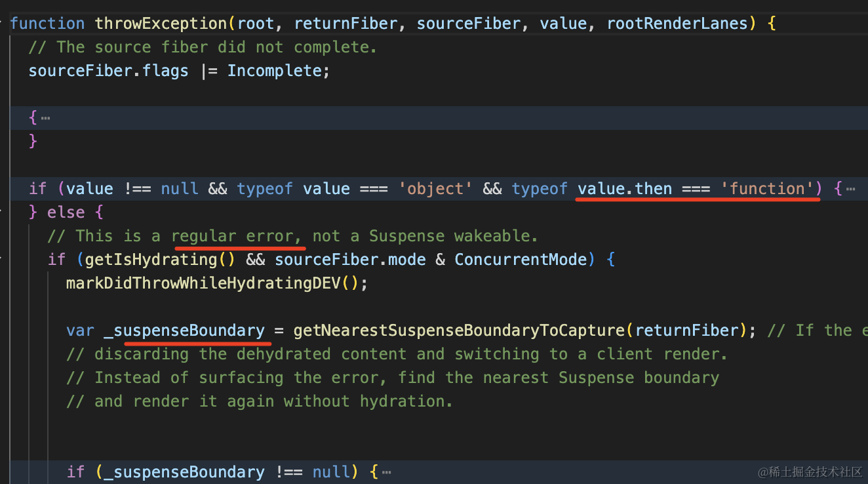Expand folded code after _suspenseBoundary null check
868x484 pixels.
click(x=386, y=471)
